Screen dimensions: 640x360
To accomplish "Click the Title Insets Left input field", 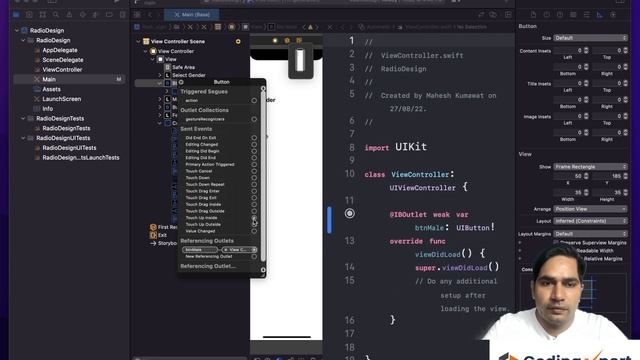I will 568,83.
